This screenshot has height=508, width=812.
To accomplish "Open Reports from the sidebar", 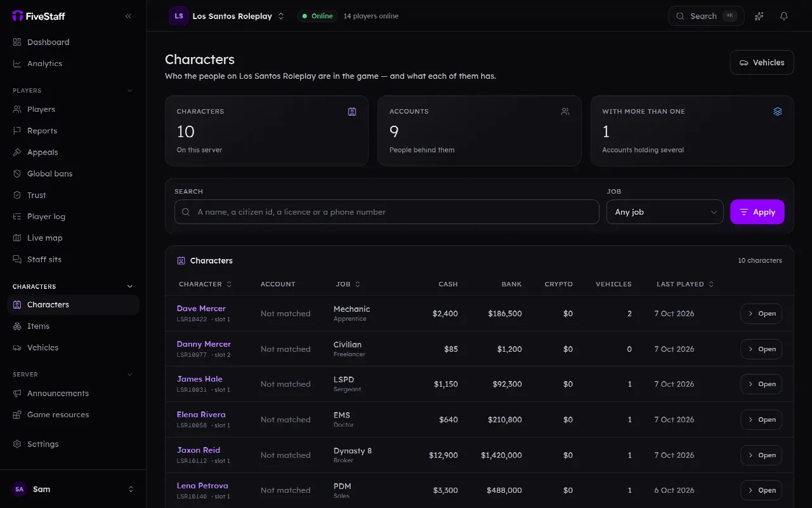I will click(x=73, y=131).
